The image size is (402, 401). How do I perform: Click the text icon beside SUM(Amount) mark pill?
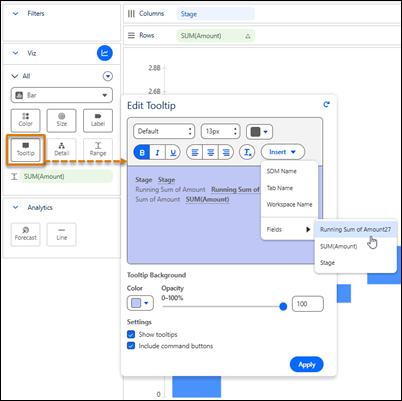tap(14, 176)
